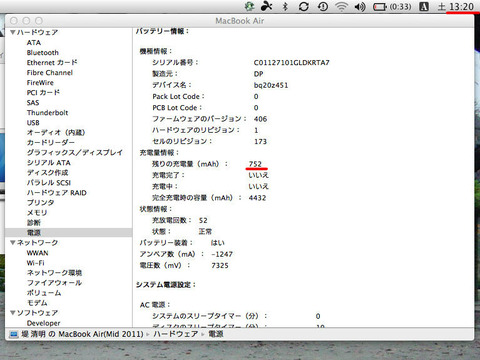Select プリンタ in the sidebar
This screenshot has width=480, height=360.
pyautogui.click(x=40, y=203)
